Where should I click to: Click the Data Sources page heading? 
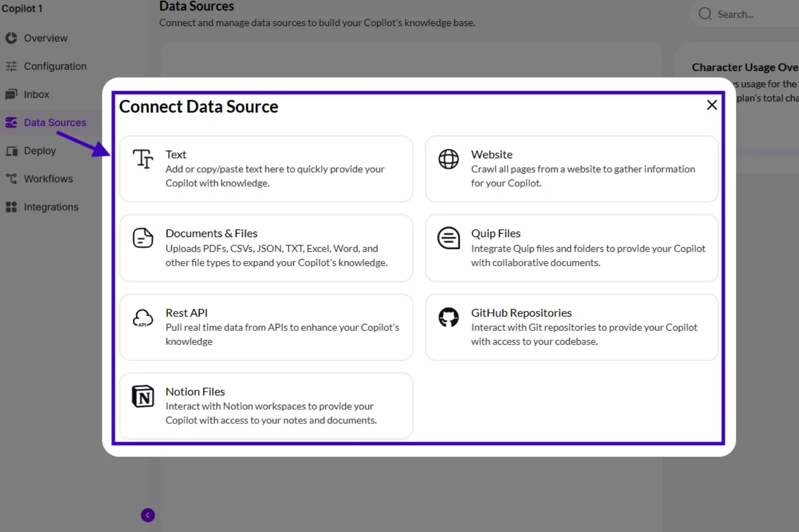(x=197, y=6)
